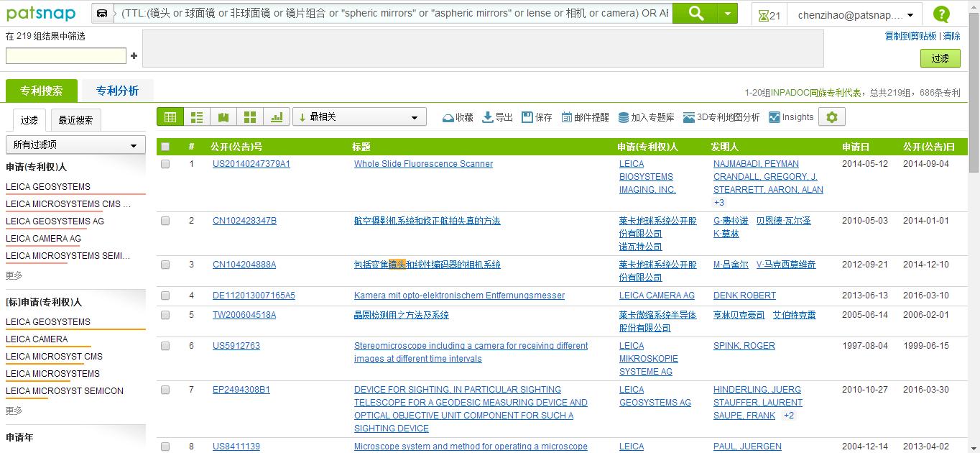This screenshot has height=453, width=980.
Task: Check the box for result row 1
Action: pyautogui.click(x=165, y=164)
